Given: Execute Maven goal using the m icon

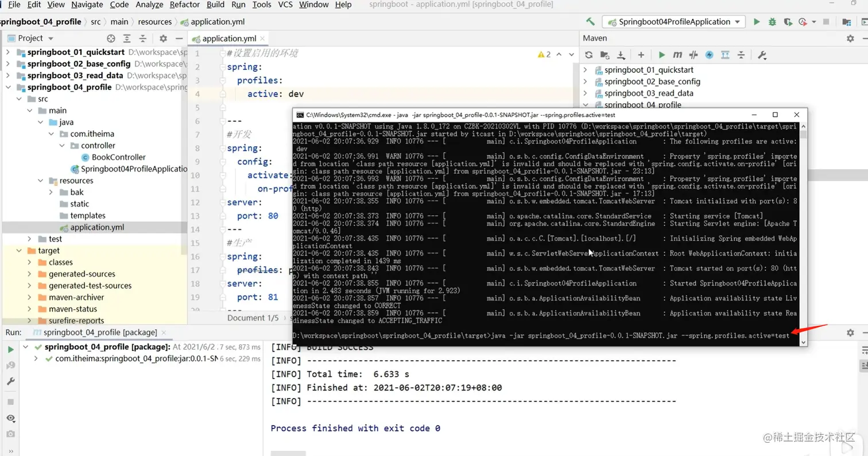Looking at the screenshot, I should pos(677,54).
